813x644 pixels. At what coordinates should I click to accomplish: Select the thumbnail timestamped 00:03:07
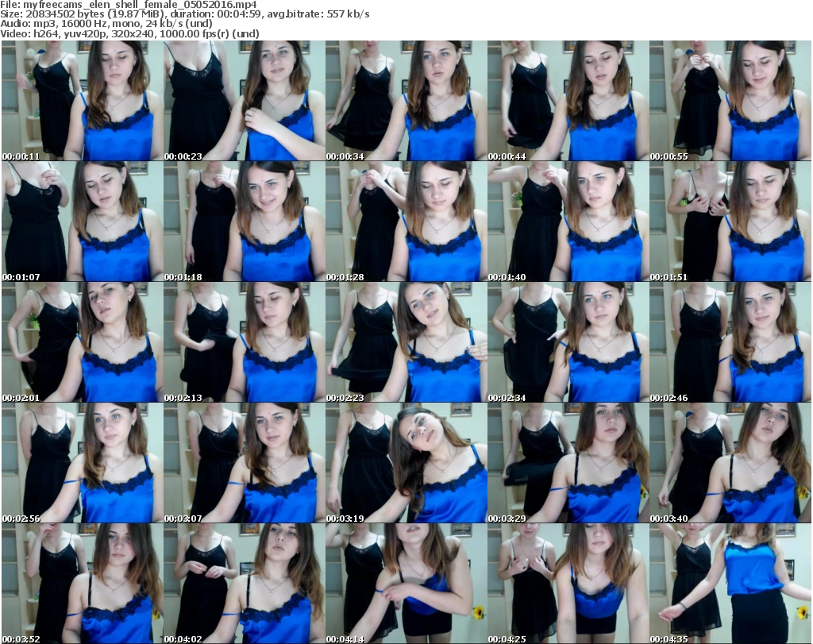click(245, 463)
